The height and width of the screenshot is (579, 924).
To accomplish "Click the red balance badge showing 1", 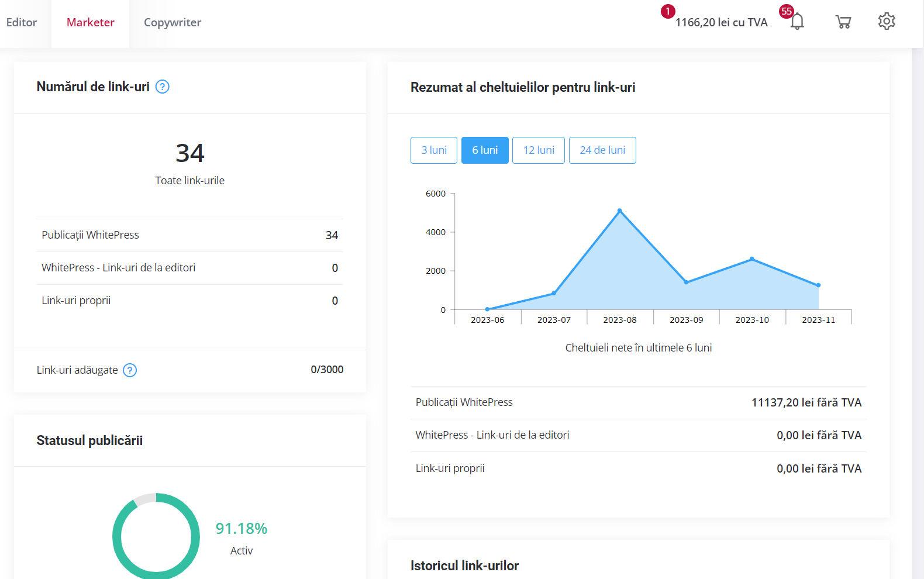I will 668,11.
